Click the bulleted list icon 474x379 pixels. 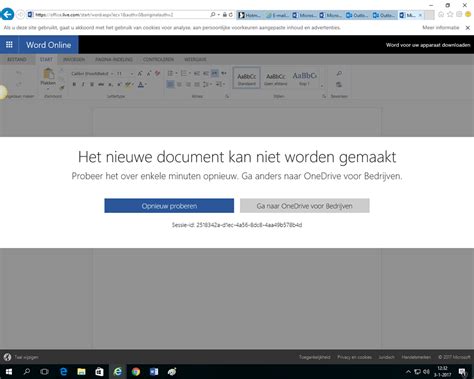(x=171, y=73)
